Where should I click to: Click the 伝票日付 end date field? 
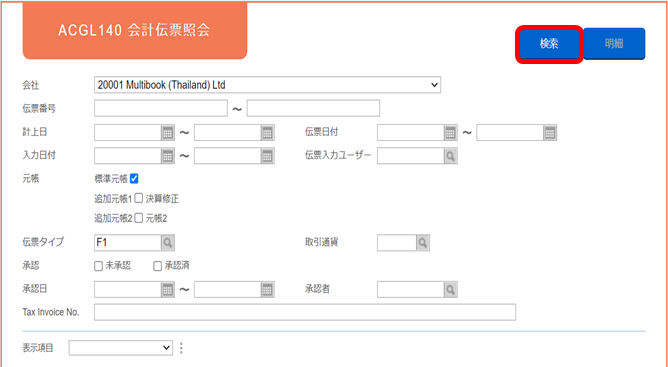[x=510, y=133]
